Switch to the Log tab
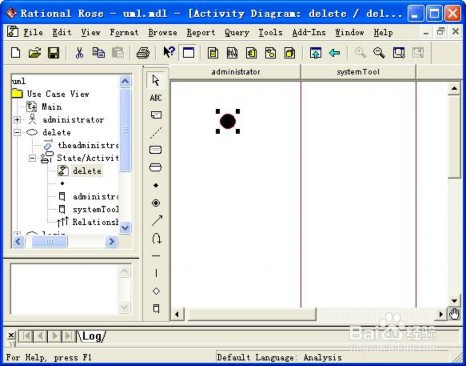The image size is (466, 366). click(x=92, y=336)
